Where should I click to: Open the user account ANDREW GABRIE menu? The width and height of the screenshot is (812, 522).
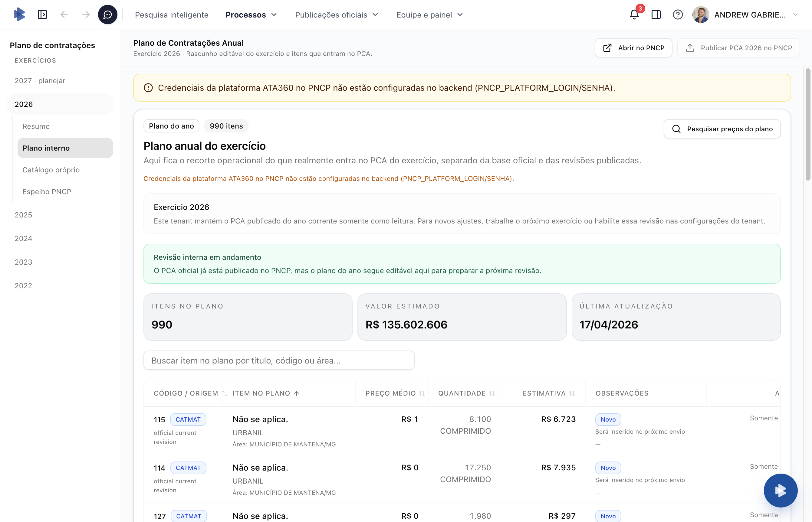coord(750,15)
